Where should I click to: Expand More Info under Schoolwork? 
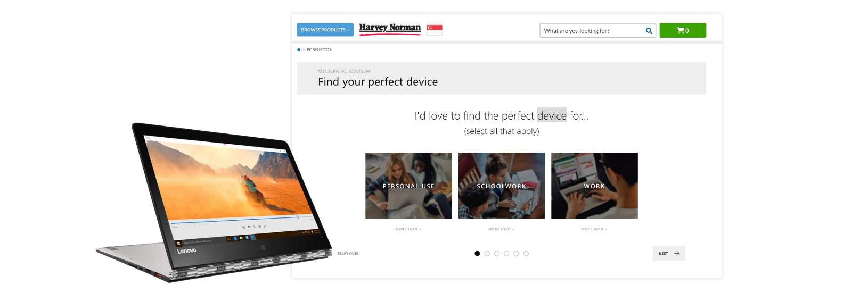(502, 229)
